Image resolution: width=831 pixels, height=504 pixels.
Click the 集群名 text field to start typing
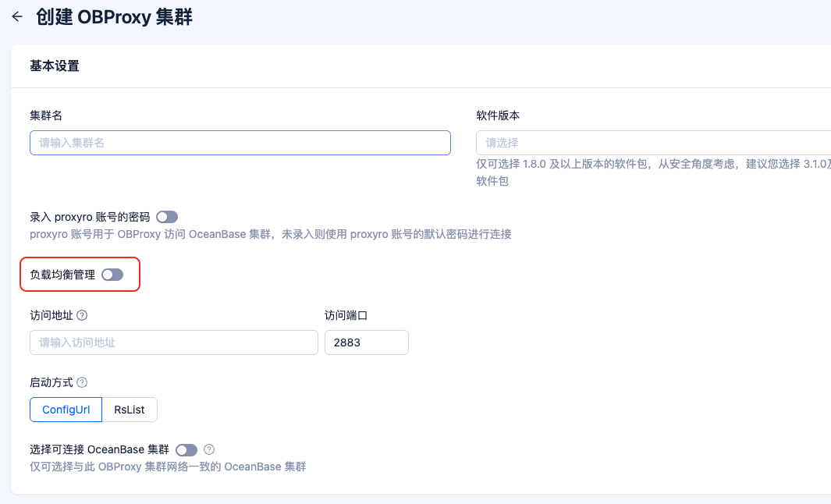pos(240,143)
